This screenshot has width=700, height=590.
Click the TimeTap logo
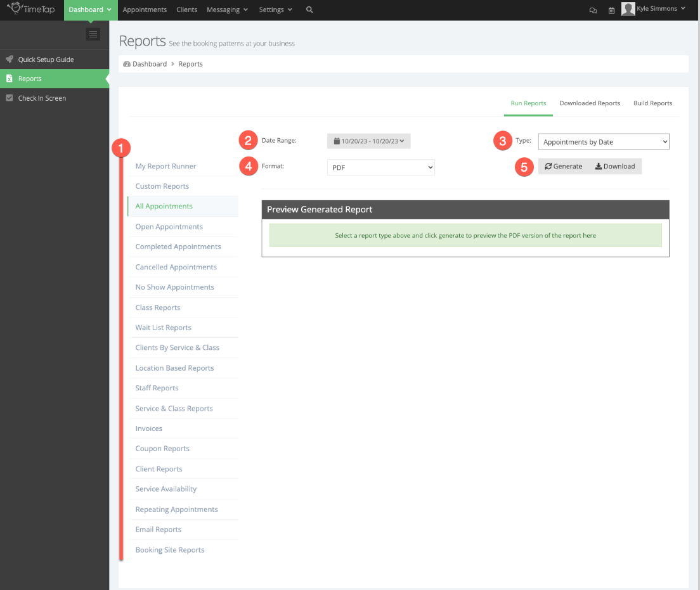click(x=30, y=9)
